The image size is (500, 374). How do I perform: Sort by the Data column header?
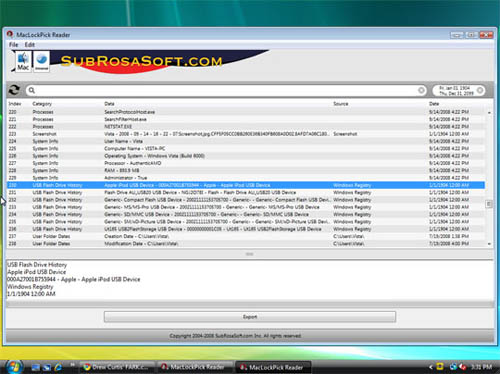[x=109, y=104]
